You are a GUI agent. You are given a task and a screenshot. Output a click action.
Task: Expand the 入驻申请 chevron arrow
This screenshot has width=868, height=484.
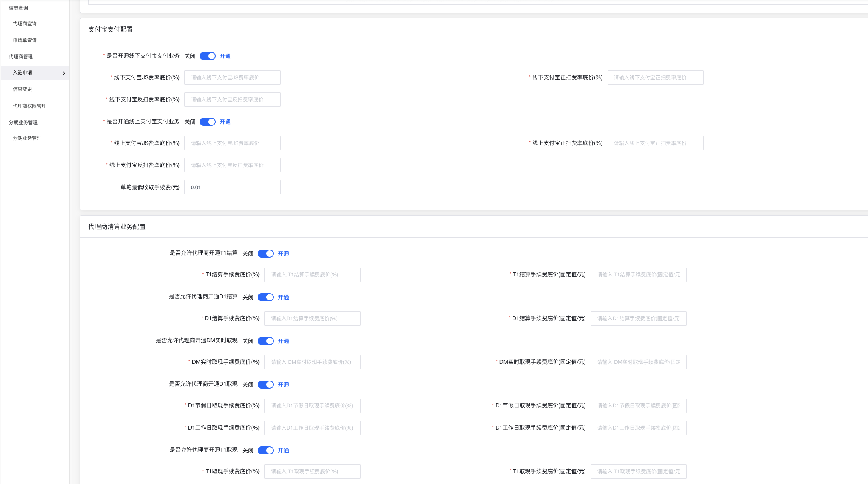[64, 73]
